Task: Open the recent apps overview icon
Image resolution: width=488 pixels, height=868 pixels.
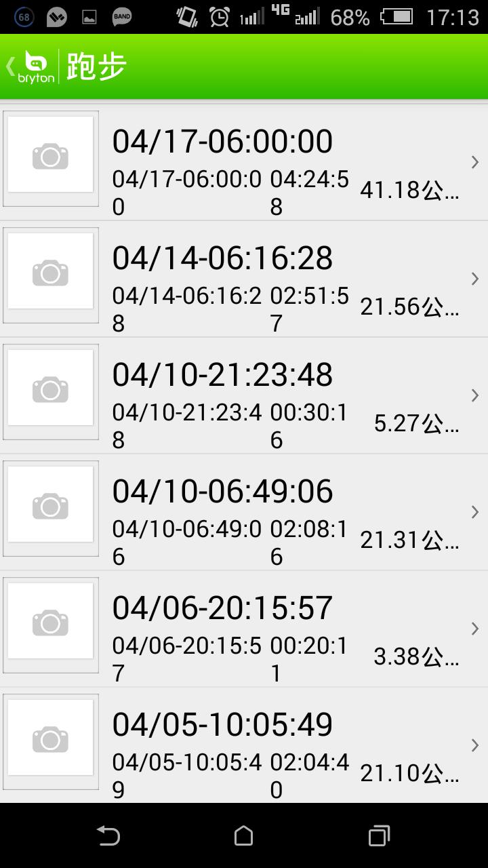Action: click(x=379, y=835)
